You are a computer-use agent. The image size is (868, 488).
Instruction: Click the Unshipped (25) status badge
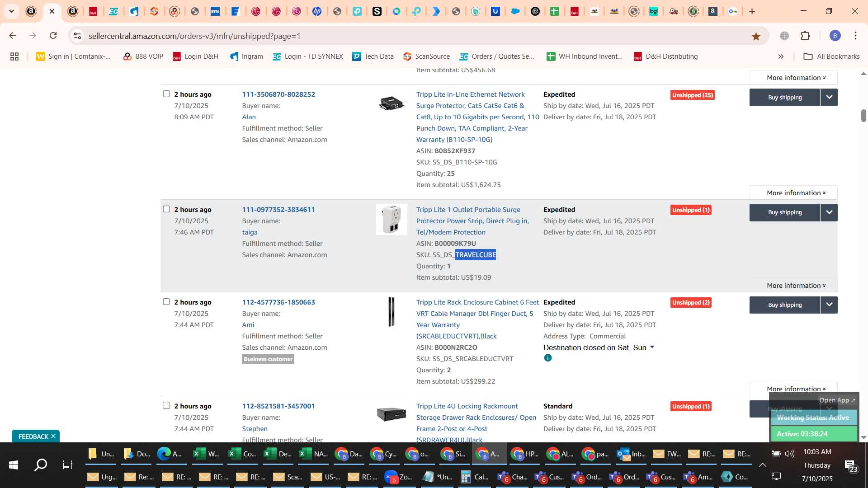(x=692, y=95)
